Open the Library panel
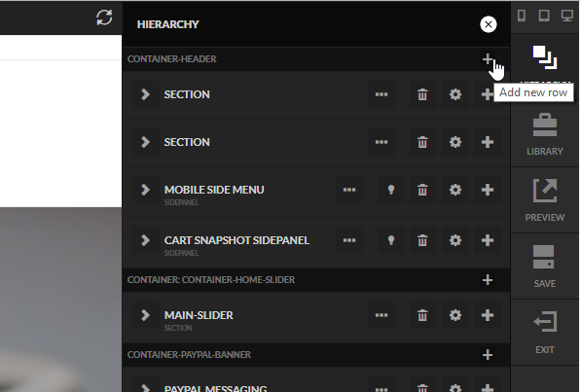 [545, 134]
